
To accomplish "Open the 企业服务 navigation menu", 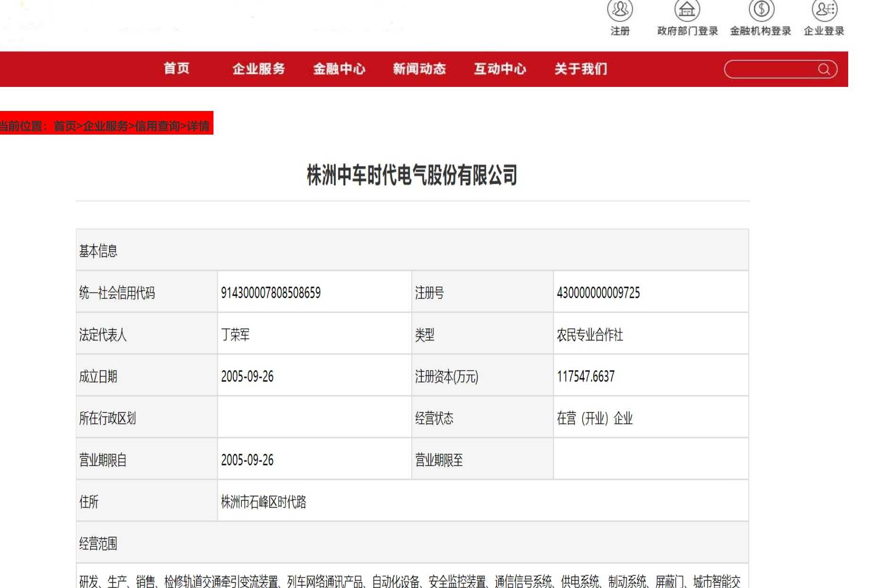I will pos(259,69).
